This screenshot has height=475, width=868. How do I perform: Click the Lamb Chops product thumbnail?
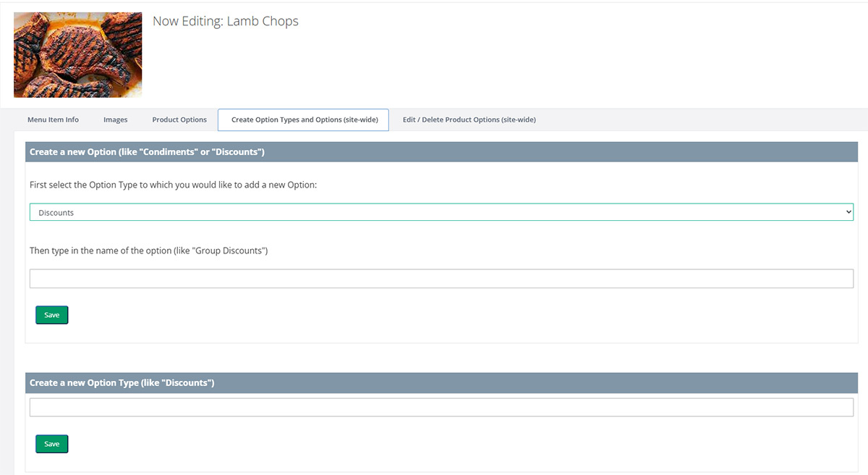[78, 55]
